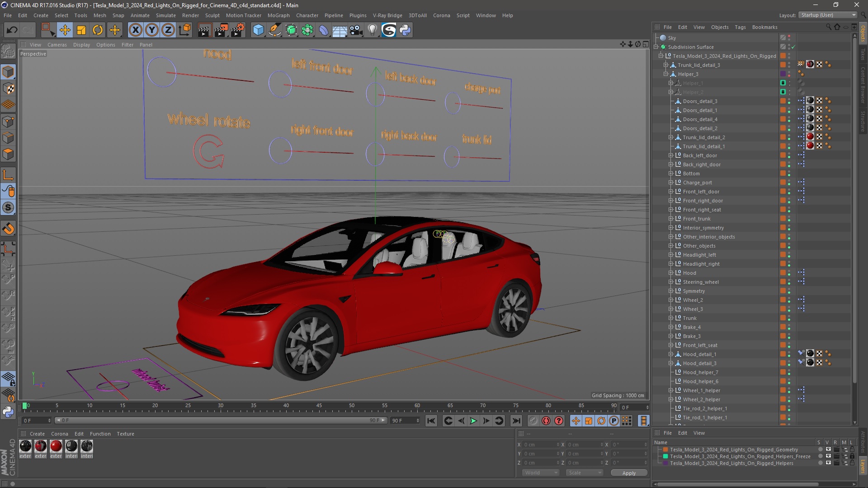
Task: Select the Rotate tool
Action: (98, 30)
